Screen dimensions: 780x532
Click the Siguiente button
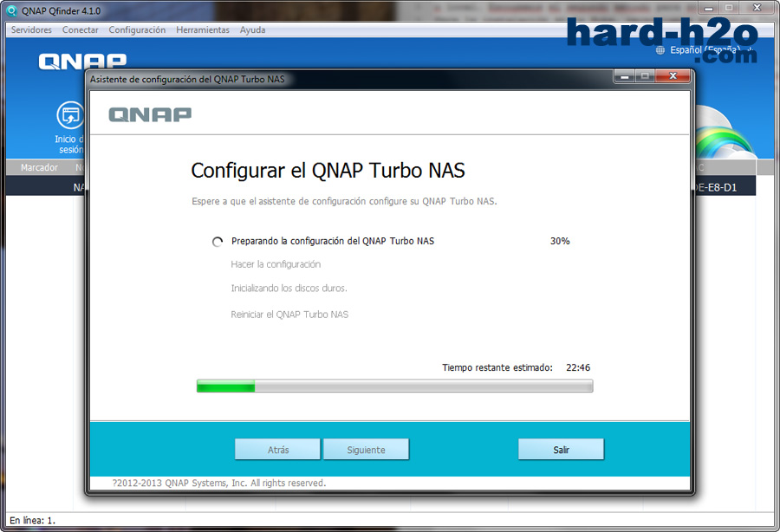click(x=366, y=450)
